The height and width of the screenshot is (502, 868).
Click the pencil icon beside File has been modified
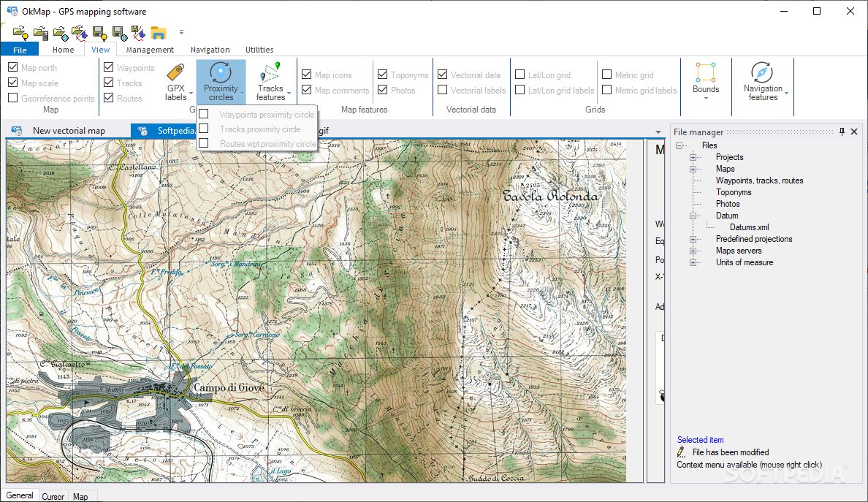[x=682, y=452]
